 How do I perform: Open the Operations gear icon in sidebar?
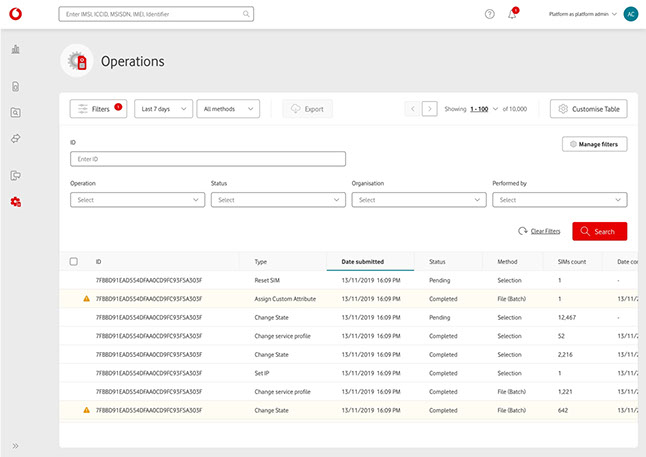point(16,202)
